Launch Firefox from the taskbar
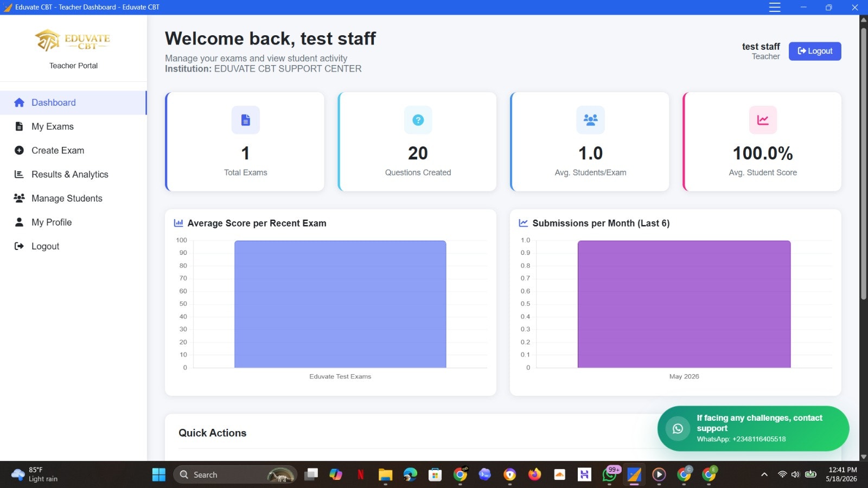The image size is (868, 488). [534, 474]
